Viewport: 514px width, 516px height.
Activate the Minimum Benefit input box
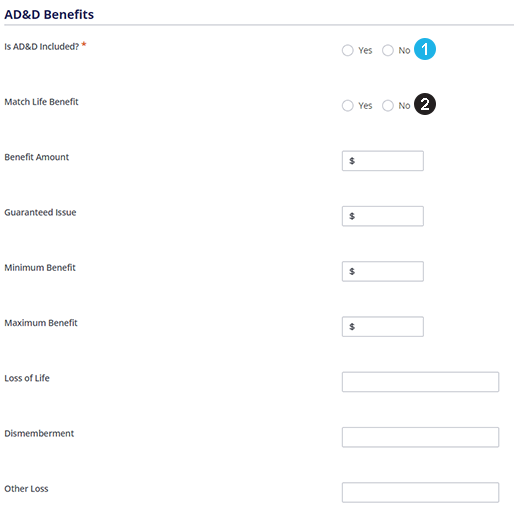(x=383, y=271)
